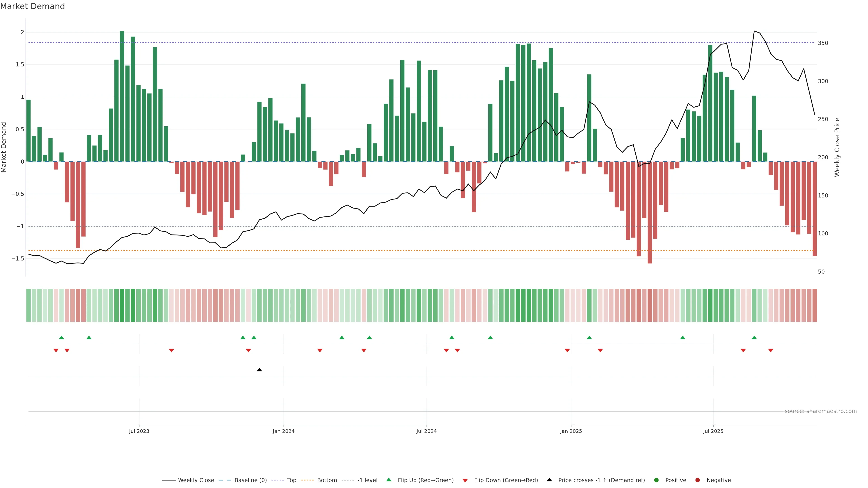Click the tallest green demand bar
Screen dimensions: 868x488
tap(122, 96)
